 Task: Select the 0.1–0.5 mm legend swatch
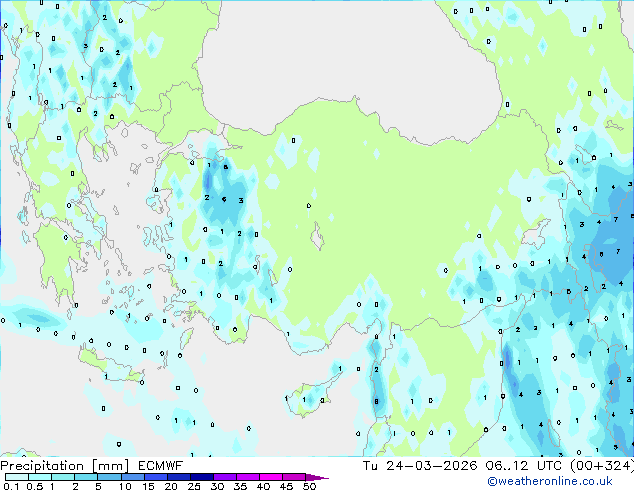click(x=17, y=477)
